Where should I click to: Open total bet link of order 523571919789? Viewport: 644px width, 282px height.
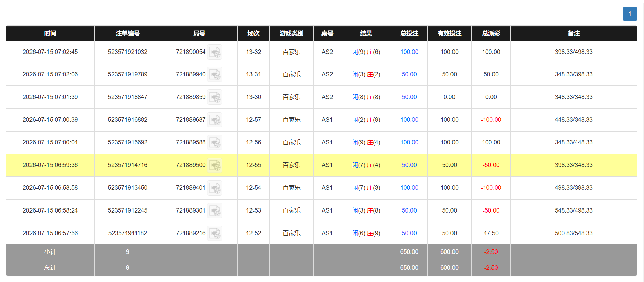point(409,74)
